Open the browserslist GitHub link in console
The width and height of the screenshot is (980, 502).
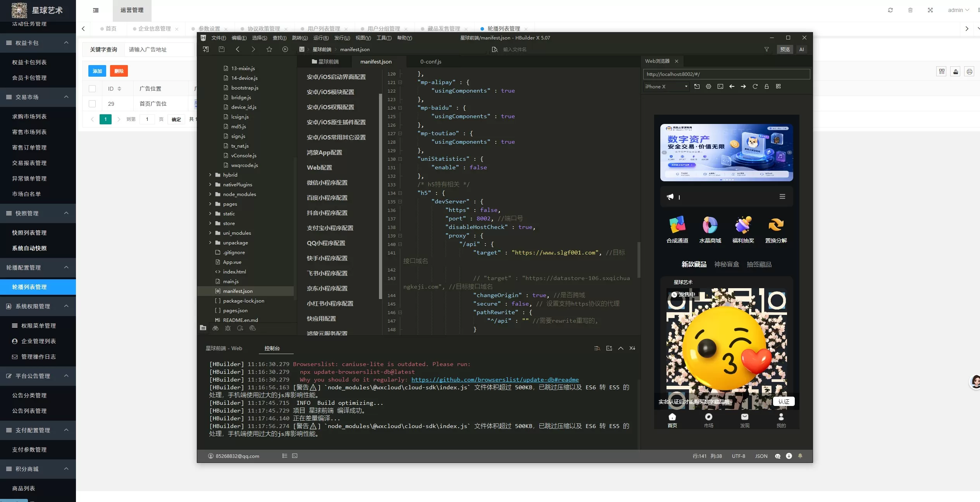[x=495, y=380]
